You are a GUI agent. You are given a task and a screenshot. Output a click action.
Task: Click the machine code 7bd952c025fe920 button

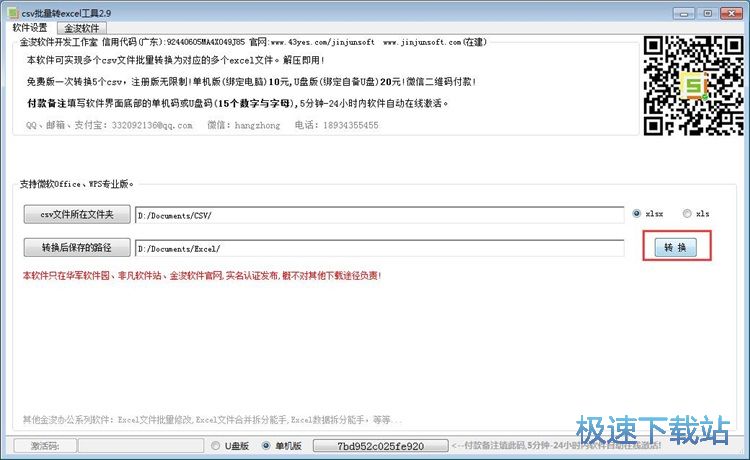381,446
